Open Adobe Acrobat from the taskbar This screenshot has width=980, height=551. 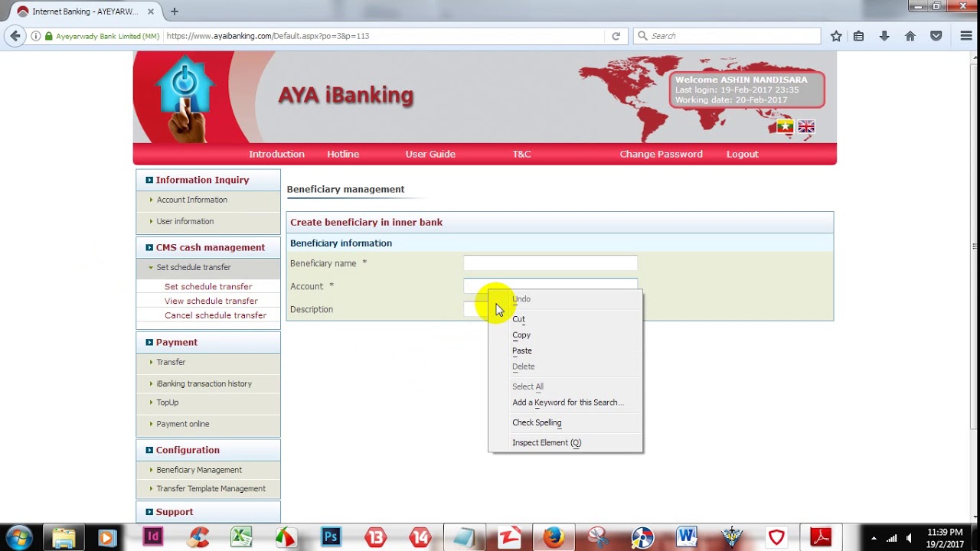point(821,537)
